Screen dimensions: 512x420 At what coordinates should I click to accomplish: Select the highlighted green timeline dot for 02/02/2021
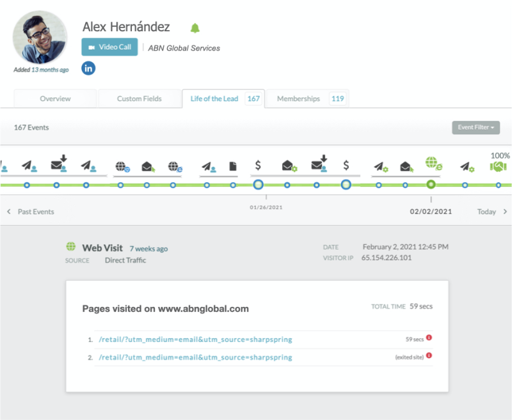(431, 185)
